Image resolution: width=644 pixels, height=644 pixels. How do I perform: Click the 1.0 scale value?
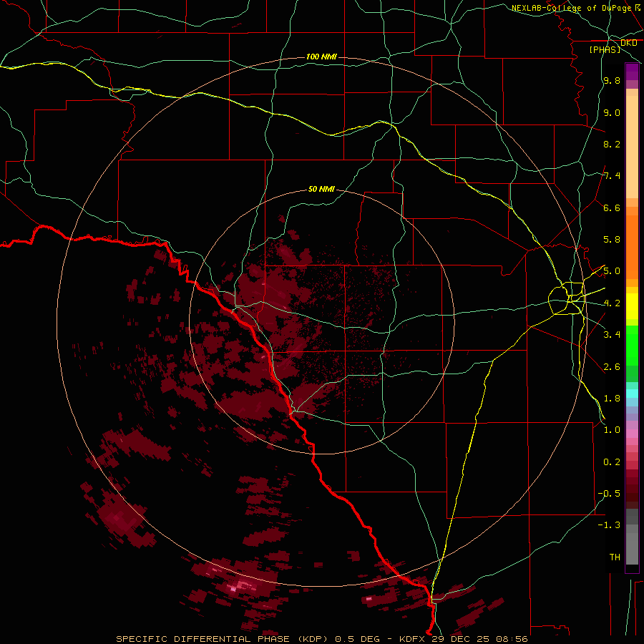612,430
